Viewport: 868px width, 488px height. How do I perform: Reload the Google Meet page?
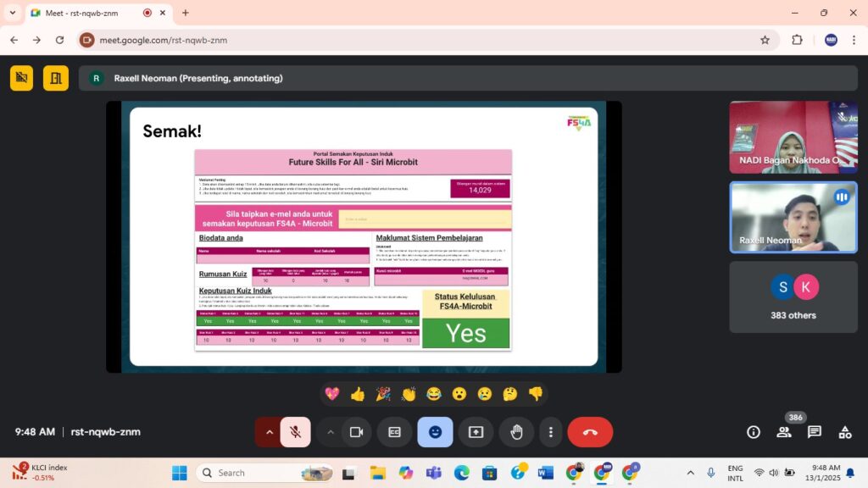click(60, 40)
